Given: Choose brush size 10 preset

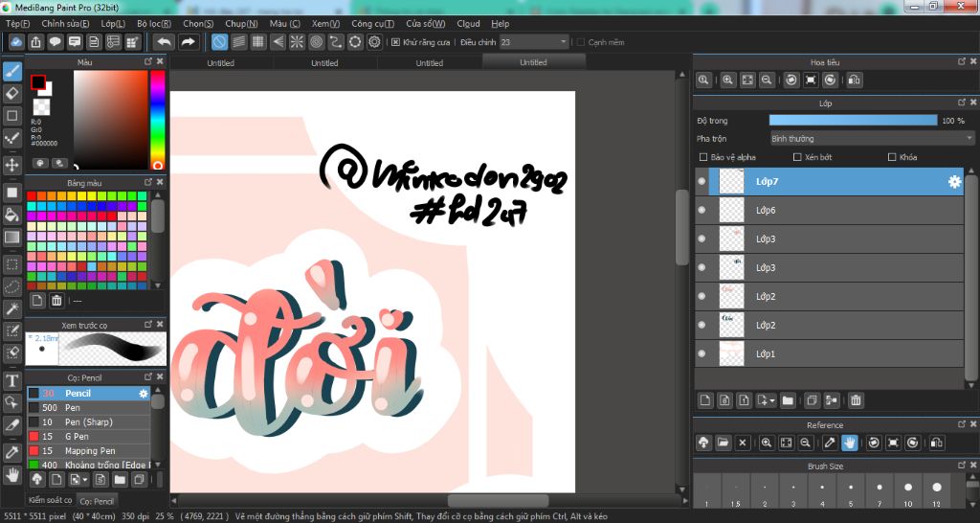Looking at the screenshot, I should (907, 490).
